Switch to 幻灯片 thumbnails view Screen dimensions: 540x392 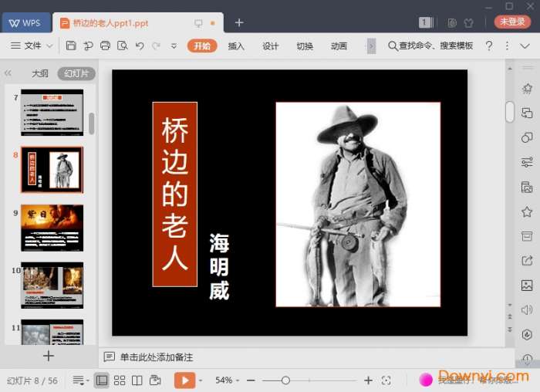click(76, 74)
